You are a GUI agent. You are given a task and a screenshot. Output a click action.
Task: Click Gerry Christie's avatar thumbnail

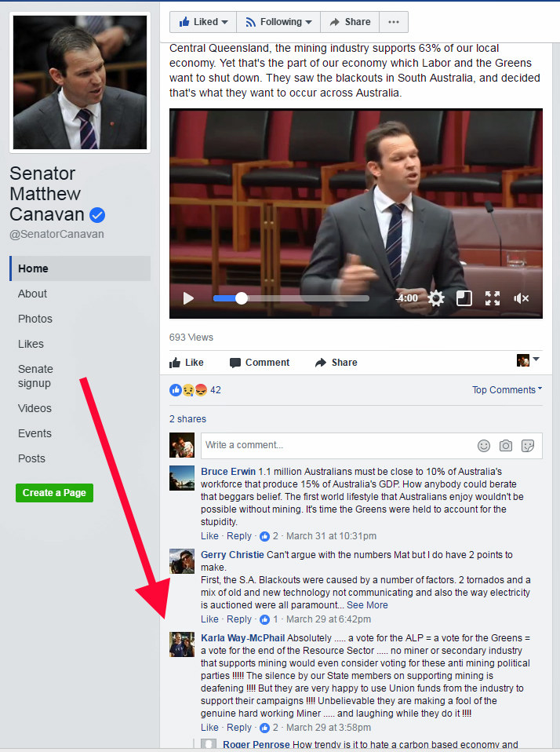point(182,561)
